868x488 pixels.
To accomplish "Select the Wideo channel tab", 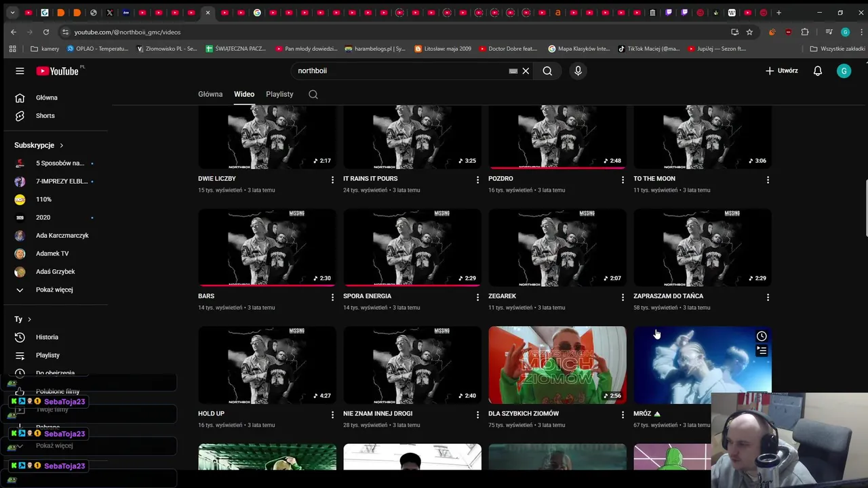I will click(244, 94).
